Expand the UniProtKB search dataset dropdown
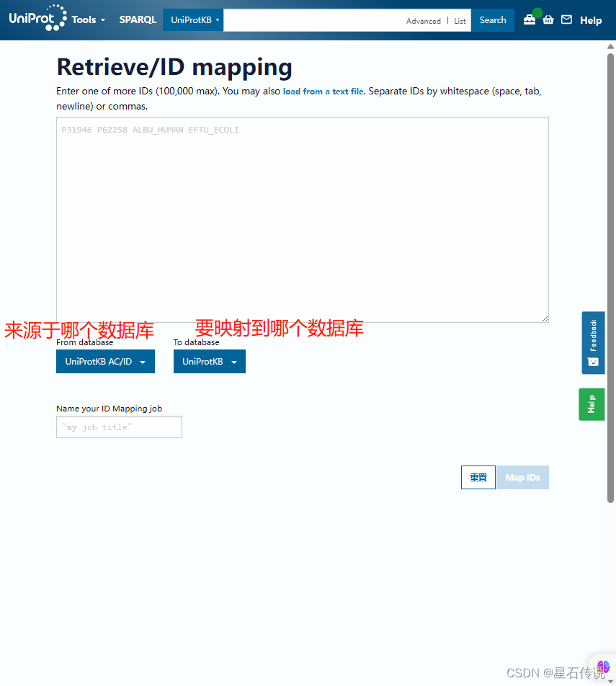The height and width of the screenshot is (686, 616). pos(193,20)
